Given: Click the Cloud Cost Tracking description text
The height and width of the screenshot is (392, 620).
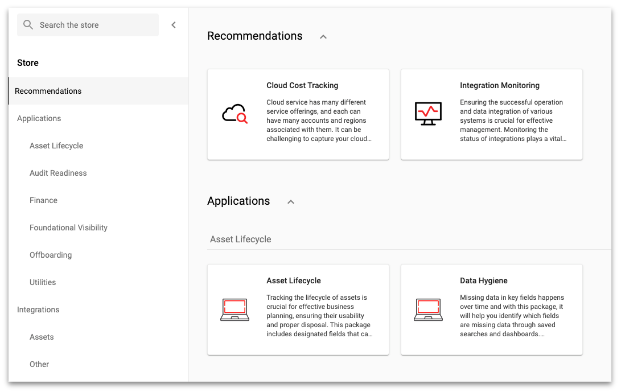Looking at the screenshot, I should (x=319, y=120).
